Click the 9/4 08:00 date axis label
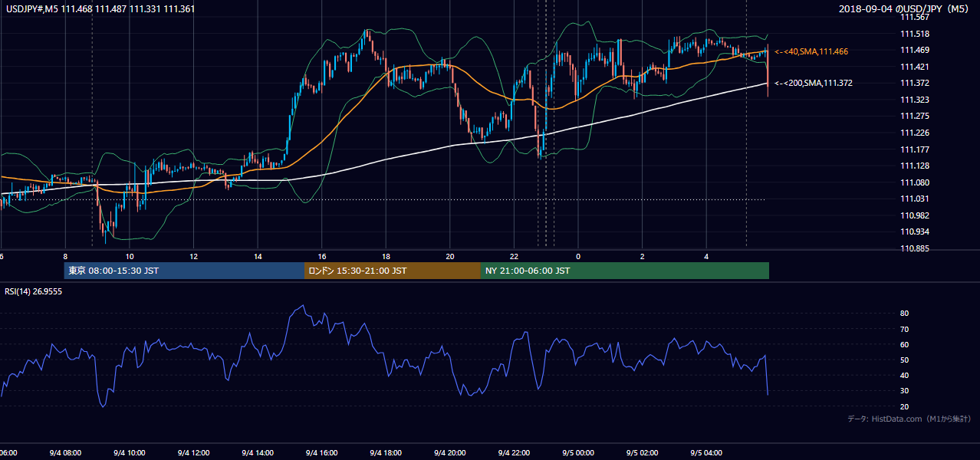 point(65,452)
